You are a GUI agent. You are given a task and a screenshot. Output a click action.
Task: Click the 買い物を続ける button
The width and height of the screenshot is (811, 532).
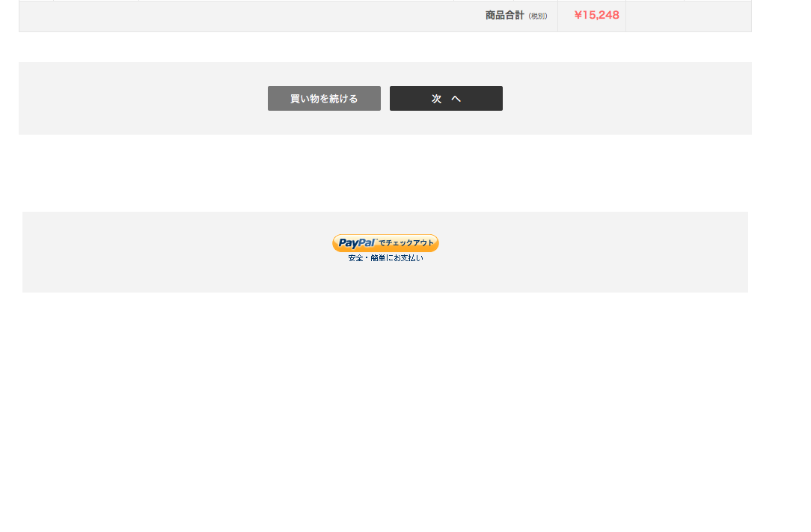click(x=324, y=98)
